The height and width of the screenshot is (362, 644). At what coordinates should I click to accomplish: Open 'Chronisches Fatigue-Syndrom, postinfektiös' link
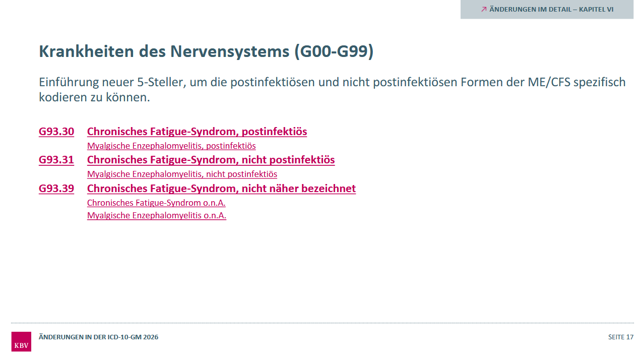[x=197, y=132]
